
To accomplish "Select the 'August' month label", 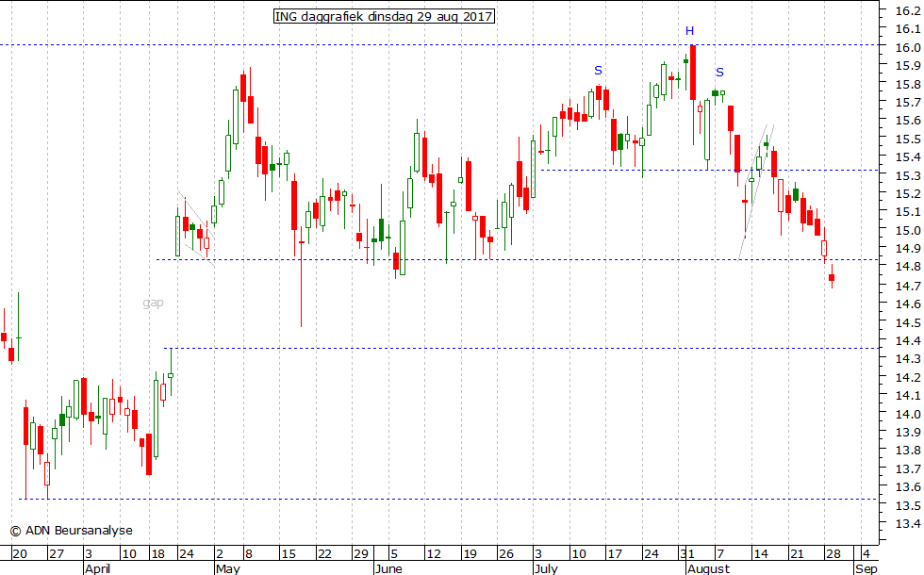I will (x=708, y=568).
